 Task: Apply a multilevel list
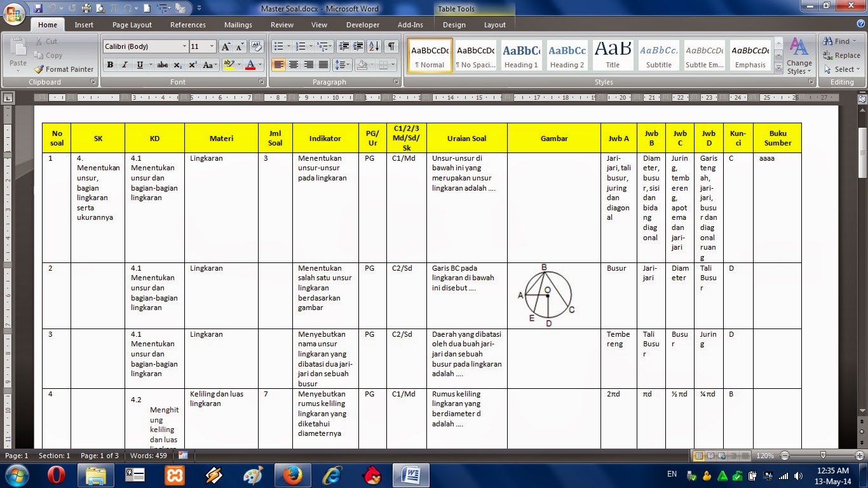tap(323, 46)
